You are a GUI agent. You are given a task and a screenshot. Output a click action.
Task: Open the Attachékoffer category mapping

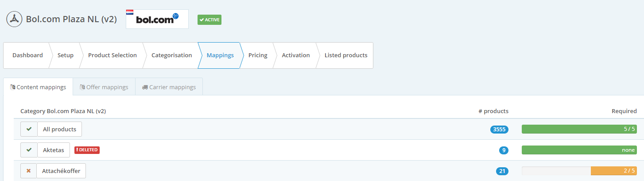point(61,171)
